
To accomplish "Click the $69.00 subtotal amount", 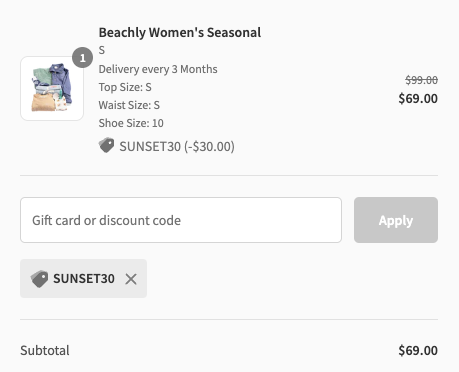I will (418, 351).
